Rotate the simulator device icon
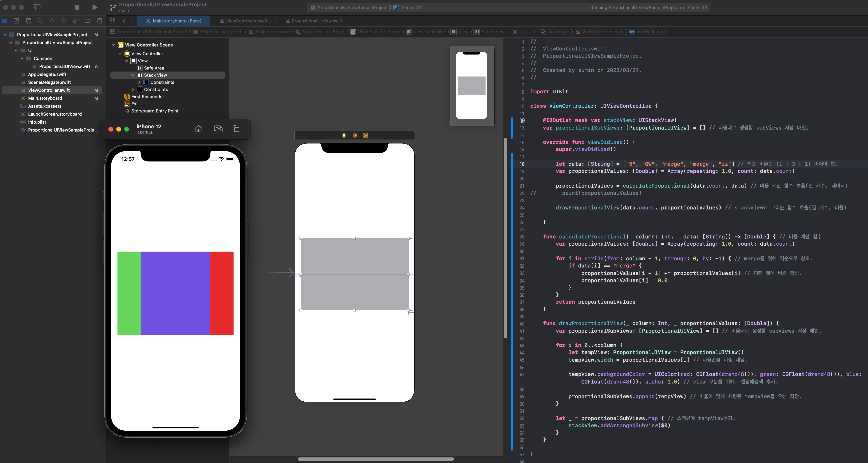 (x=236, y=129)
